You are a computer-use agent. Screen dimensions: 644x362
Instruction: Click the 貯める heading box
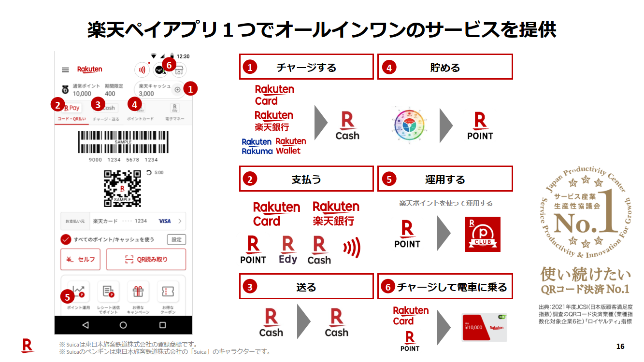(445, 67)
